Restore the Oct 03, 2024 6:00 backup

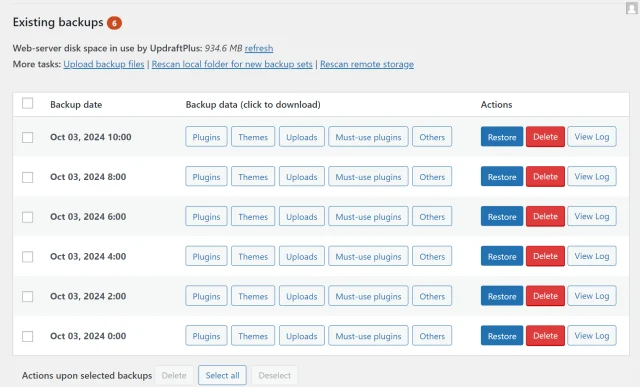point(502,216)
